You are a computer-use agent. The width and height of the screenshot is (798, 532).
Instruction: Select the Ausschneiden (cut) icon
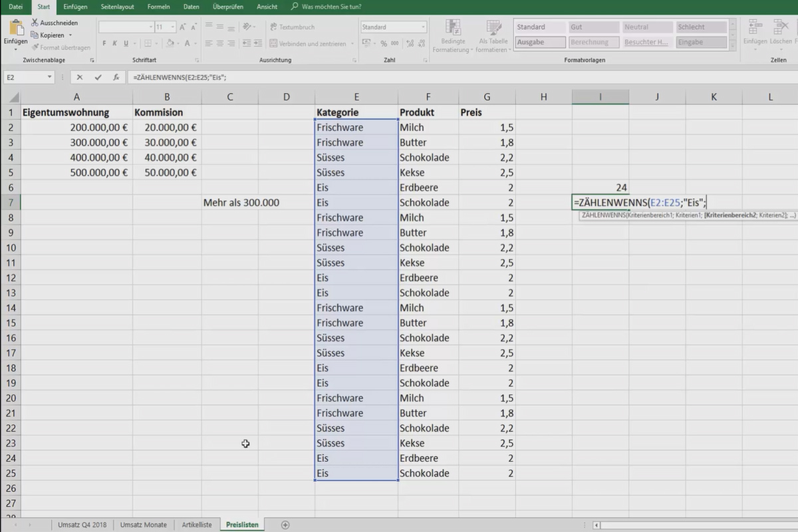click(35, 22)
